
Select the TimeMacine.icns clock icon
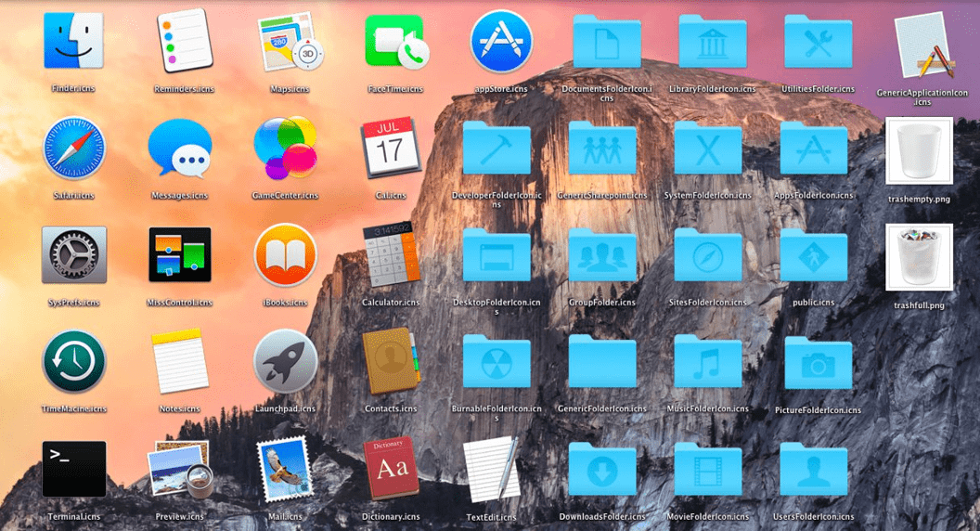click(73, 361)
